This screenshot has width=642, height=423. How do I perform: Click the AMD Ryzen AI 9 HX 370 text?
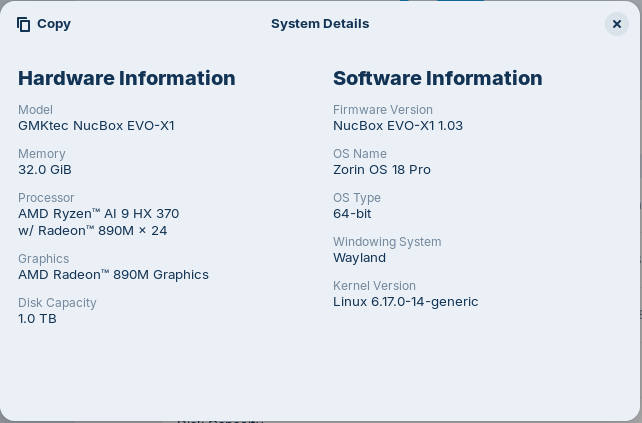[98, 214]
